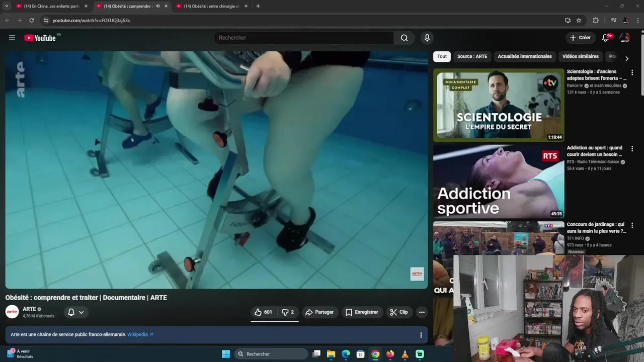The width and height of the screenshot is (644, 362).
Task: Open the Concours de jardinage thumbnail
Action: [x=499, y=238]
